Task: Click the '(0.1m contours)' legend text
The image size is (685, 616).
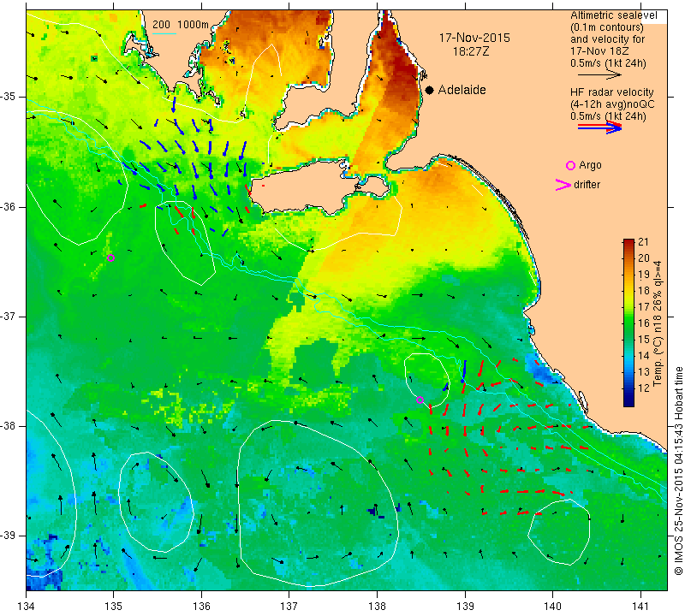Action: pyautogui.click(x=607, y=27)
